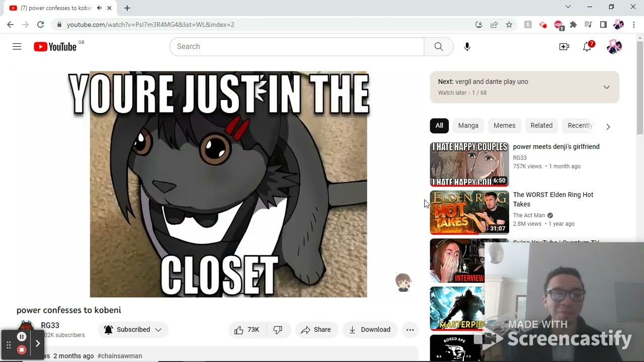Open Chrome three-dot menu
This screenshot has height=362, width=644.
point(633,25)
